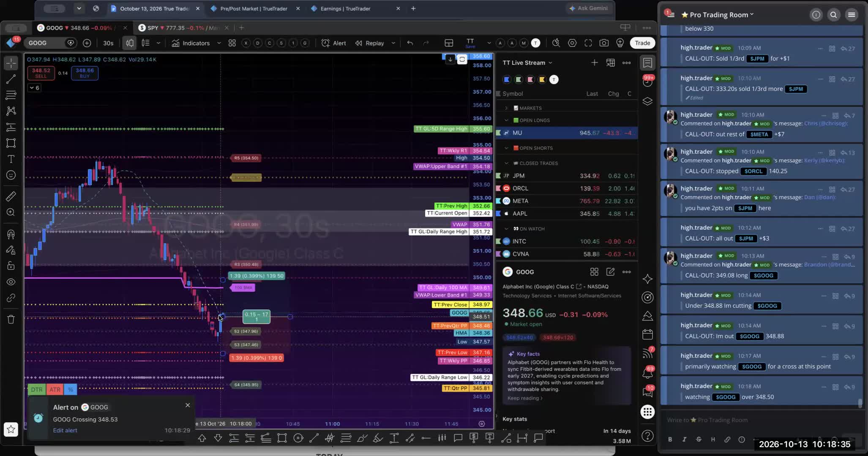This screenshot has height=456, width=868.
Task: Expand the MARKETS watchlist section
Action: 506,108
